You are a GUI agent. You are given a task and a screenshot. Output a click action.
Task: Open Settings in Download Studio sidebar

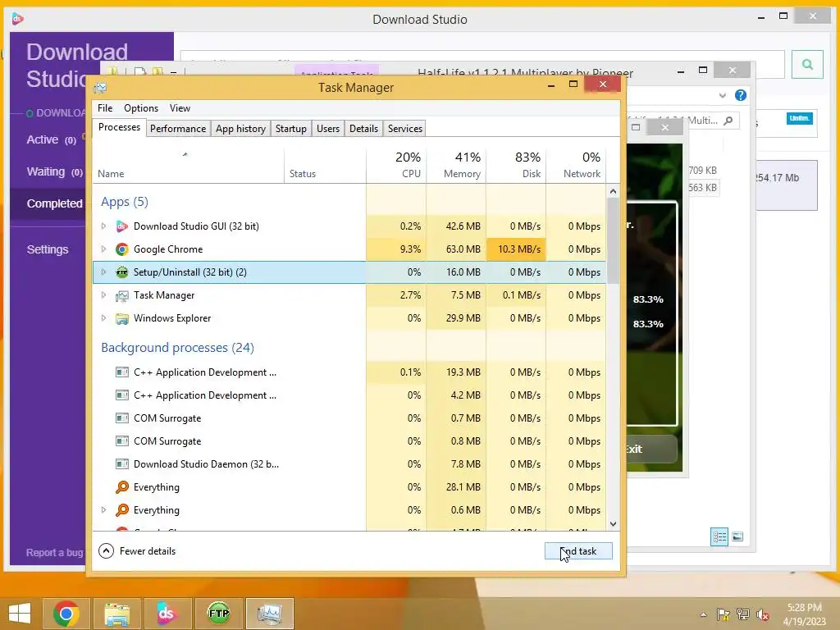point(48,249)
